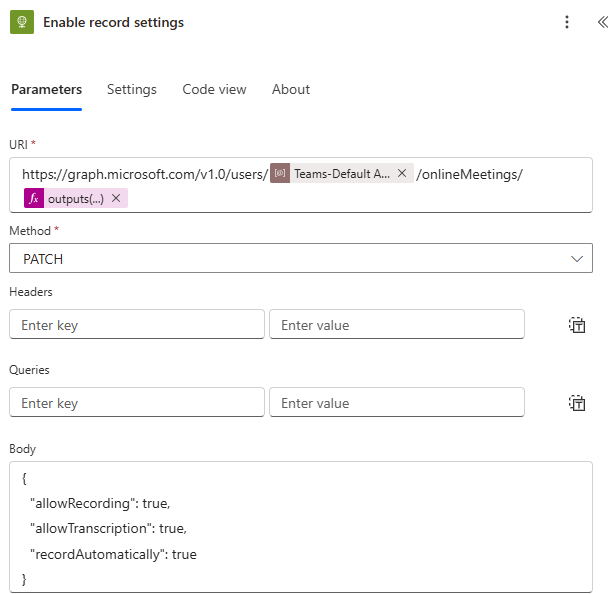The width and height of the screenshot is (608, 594).
Task: Click the Headers Enter key field
Action: [x=137, y=324]
